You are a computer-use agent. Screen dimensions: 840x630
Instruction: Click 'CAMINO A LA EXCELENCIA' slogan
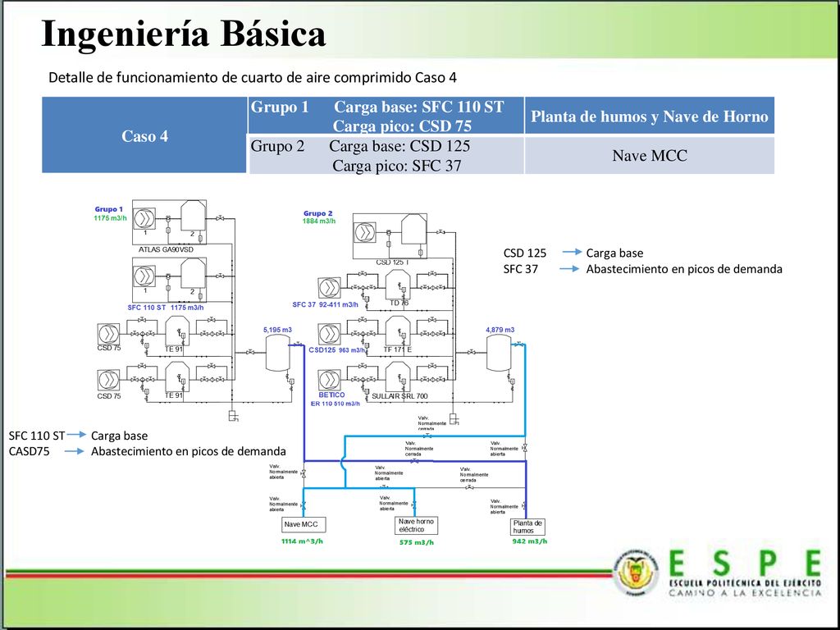[x=745, y=592]
